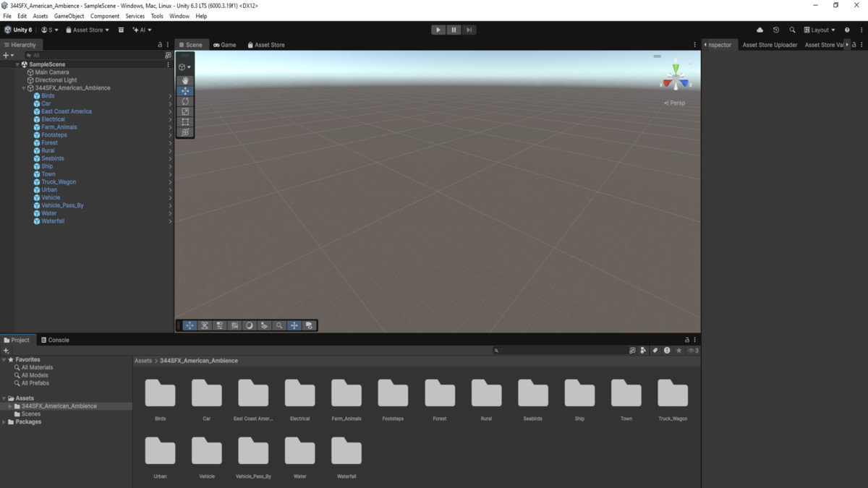Select the Scale tool in Scene
The image size is (868, 488).
click(x=185, y=111)
